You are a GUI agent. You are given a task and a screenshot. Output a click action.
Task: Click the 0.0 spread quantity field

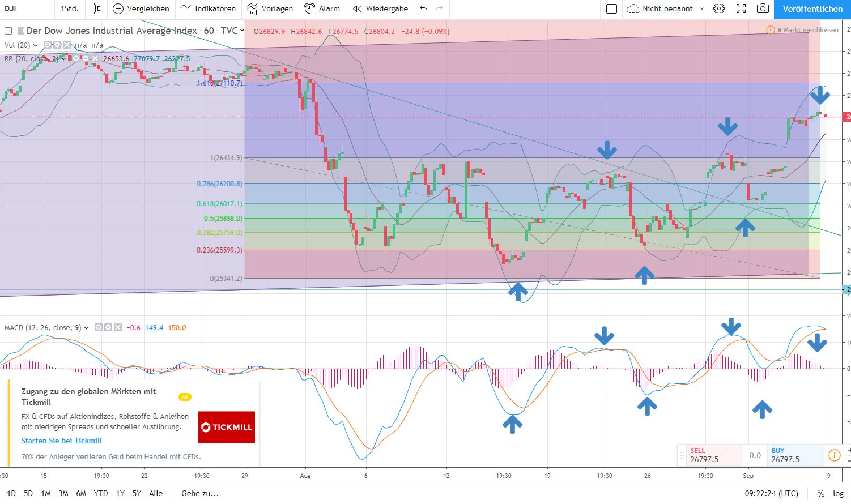click(755, 455)
